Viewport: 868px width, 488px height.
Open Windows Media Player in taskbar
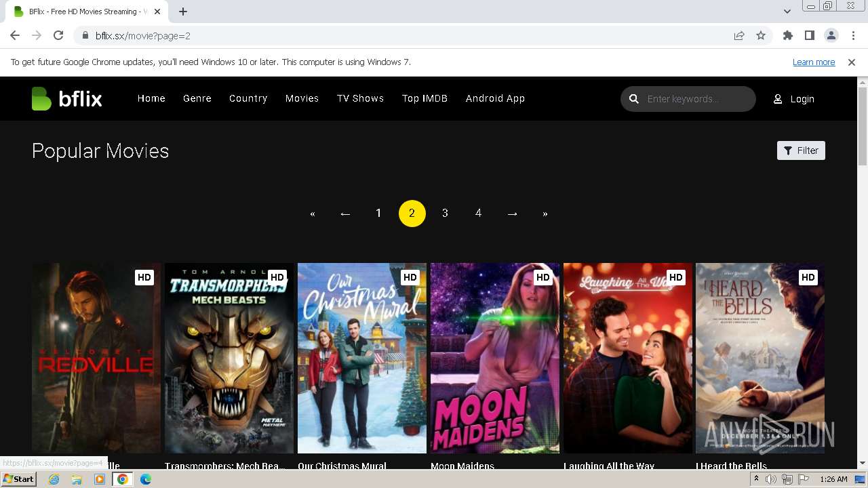(100, 479)
